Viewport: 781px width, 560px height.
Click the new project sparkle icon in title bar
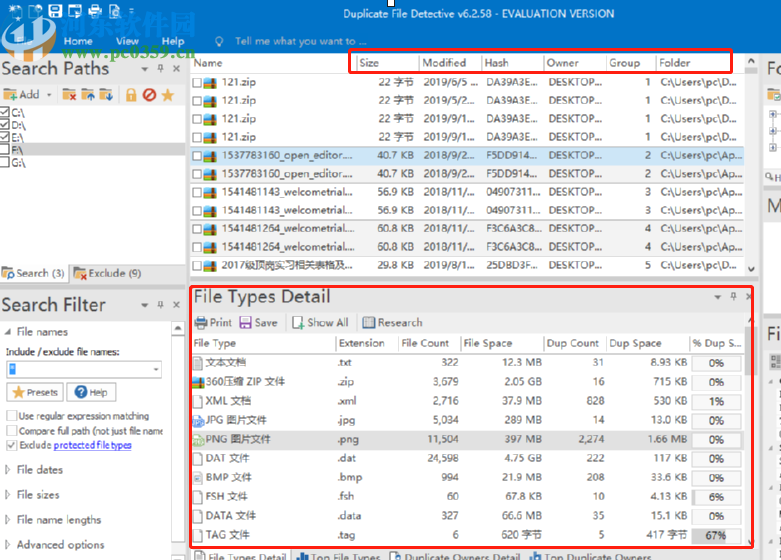(15, 10)
